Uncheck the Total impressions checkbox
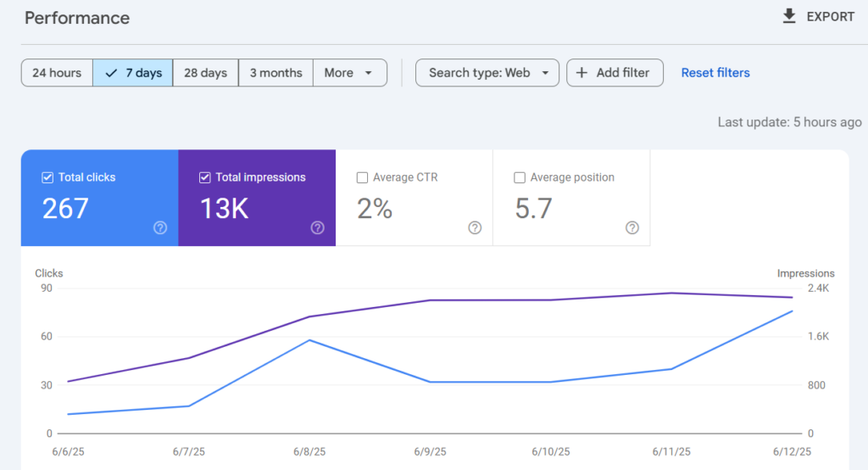This screenshot has width=868, height=470. (x=205, y=177)
